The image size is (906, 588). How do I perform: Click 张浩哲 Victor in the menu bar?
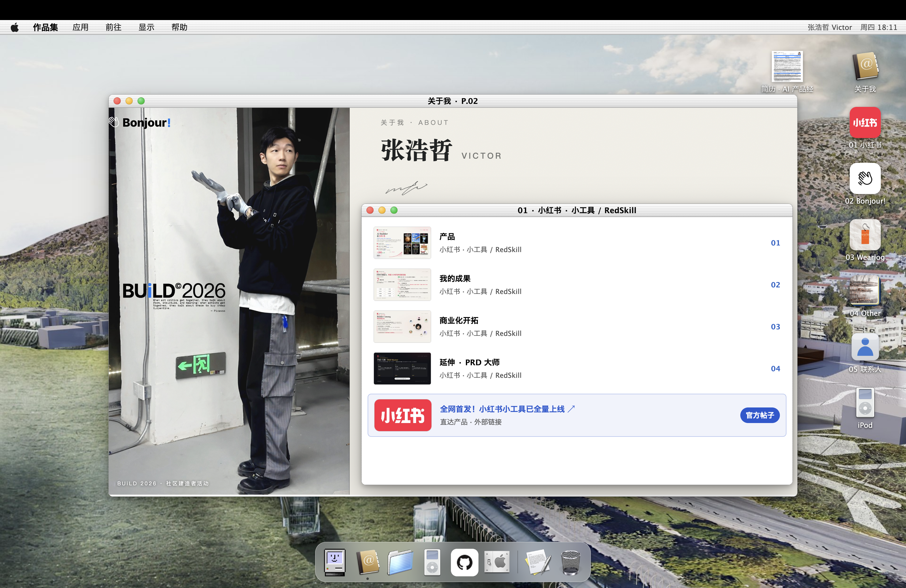click(x=830, y=27)
